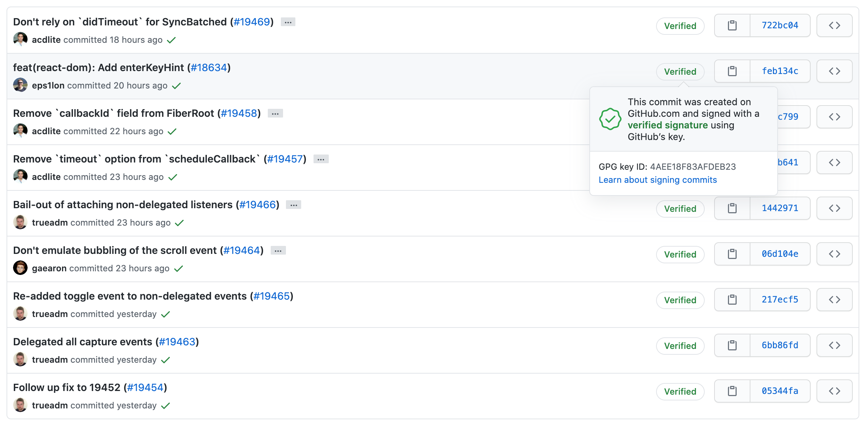Expand description of scroll event bubbling commit

point(278,251)
